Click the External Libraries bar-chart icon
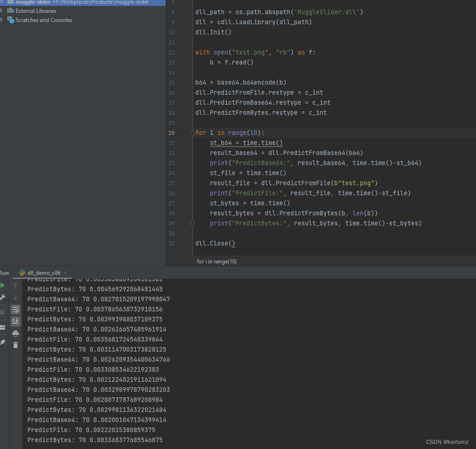 click(x=11, y=11)
